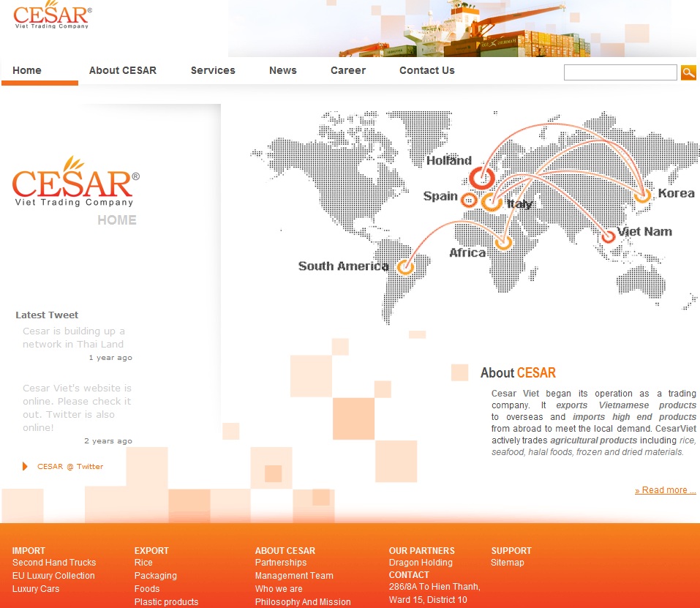The image size is (700, 608).
Task: Click the IMPORT footer heading
Action: (29, 550)
